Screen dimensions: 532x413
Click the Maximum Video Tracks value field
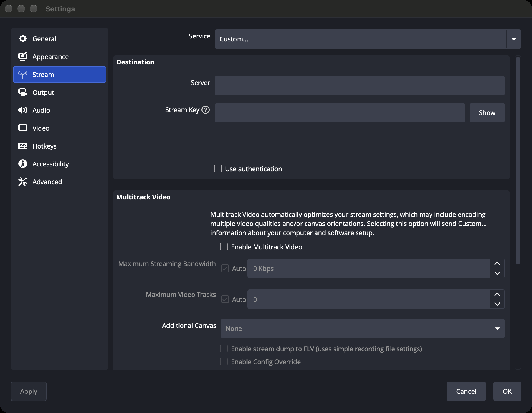[368, 299]
